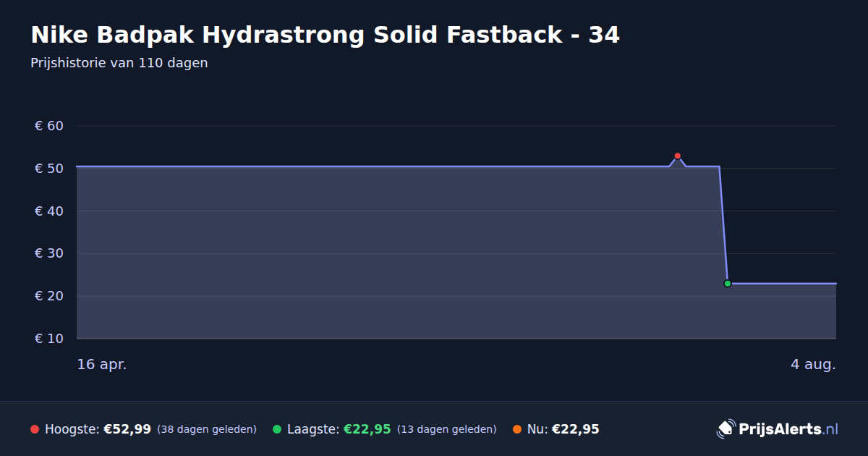
Task: Click the 38 dagen geleden note
Action: pos(207,429)
